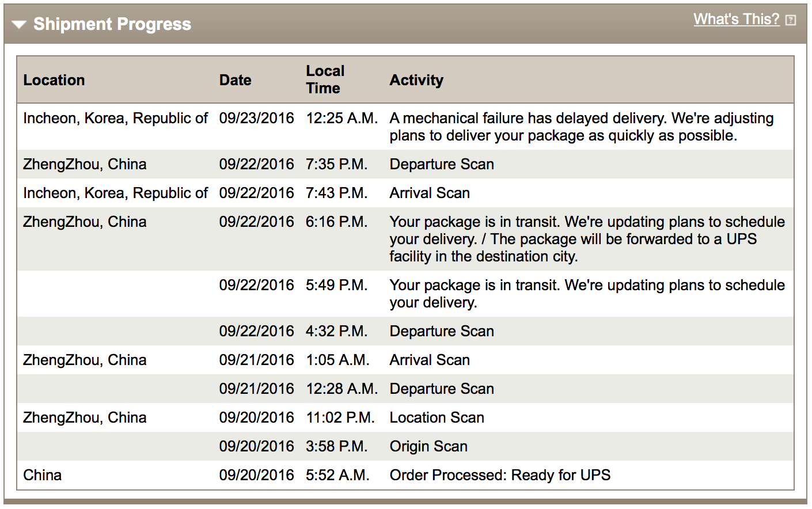This screenshot has width=812, height=509.
Task: Click the Activity column header
Action: click(416, 80)
